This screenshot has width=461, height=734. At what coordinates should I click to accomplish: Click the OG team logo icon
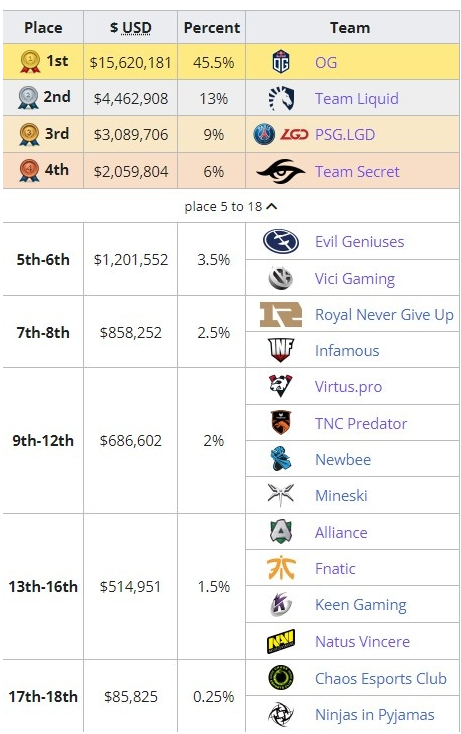(x=281, y=62)
